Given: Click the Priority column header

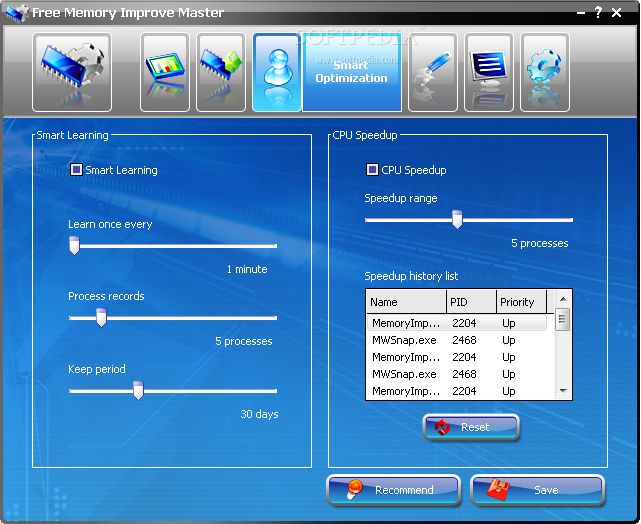Looking at the screenshot, I should tap(522, 302).
